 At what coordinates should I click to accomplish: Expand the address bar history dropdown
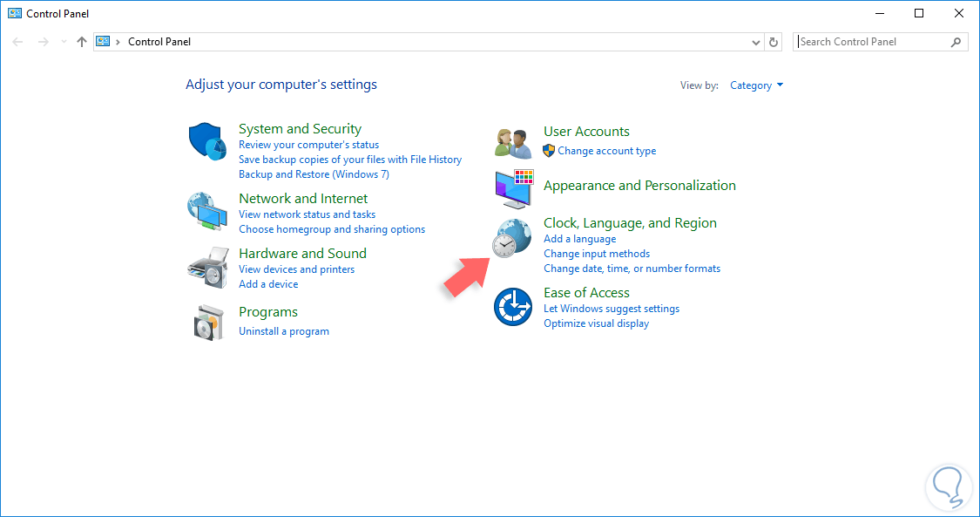click(x=756, y=43)
